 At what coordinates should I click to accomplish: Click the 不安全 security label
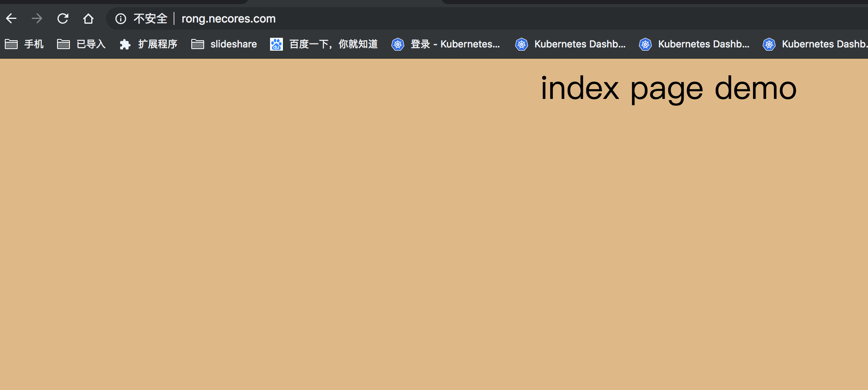click(x=150, y=18)
